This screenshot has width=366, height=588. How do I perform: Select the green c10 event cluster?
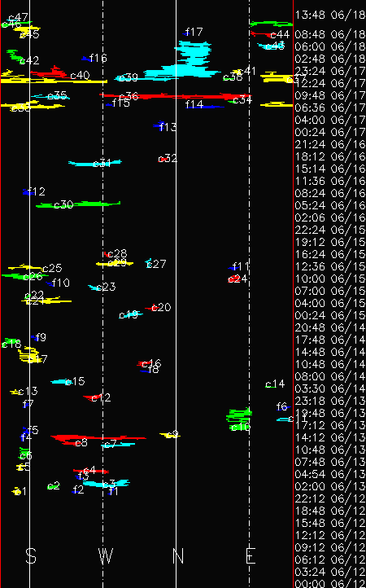point(239,418)
